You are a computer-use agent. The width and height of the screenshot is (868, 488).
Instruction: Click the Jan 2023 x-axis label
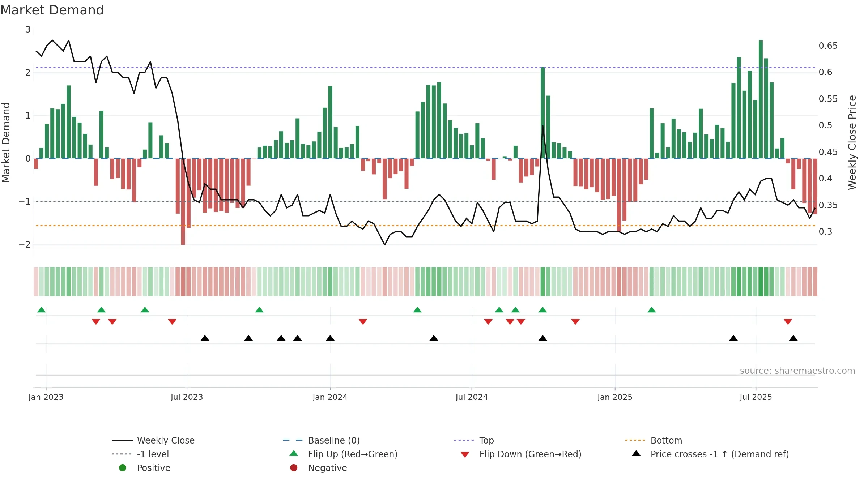coord(46,397)
